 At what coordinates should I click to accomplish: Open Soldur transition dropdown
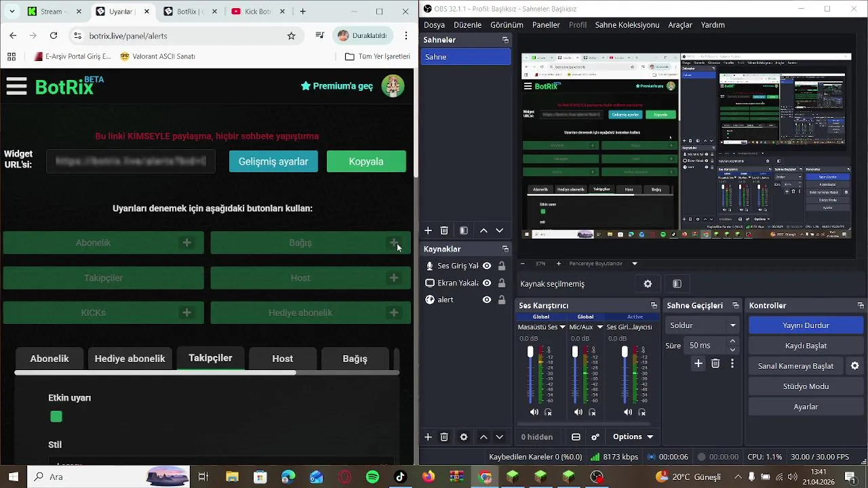point(703,325)
